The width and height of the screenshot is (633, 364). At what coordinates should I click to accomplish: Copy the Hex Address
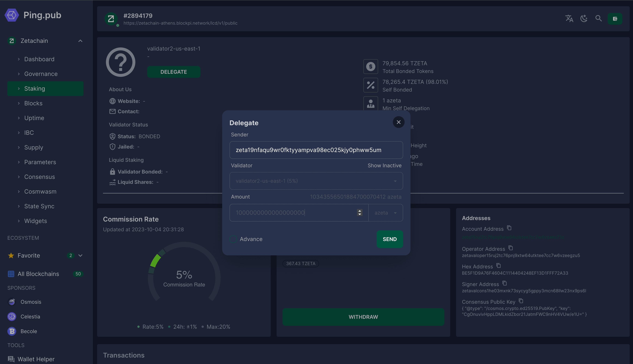point(498,266)
